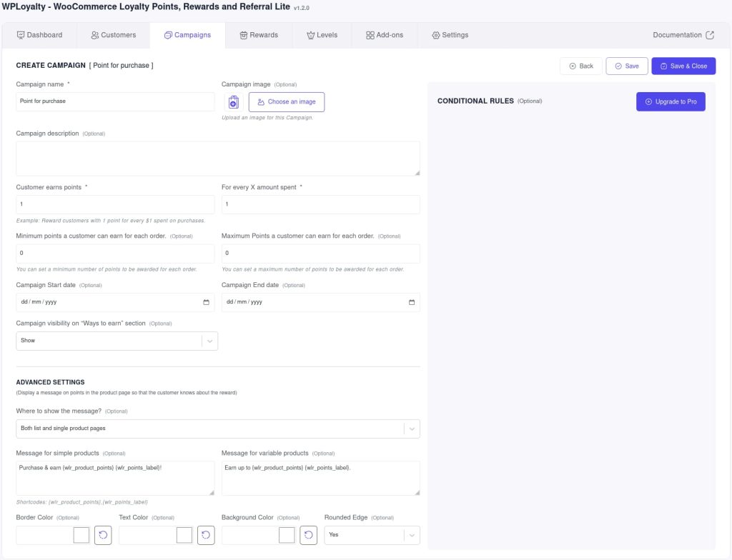Viewport: 732px width, 560px height.
Task: Click the Upgrade to Pro button
Action: pos(671,101)
